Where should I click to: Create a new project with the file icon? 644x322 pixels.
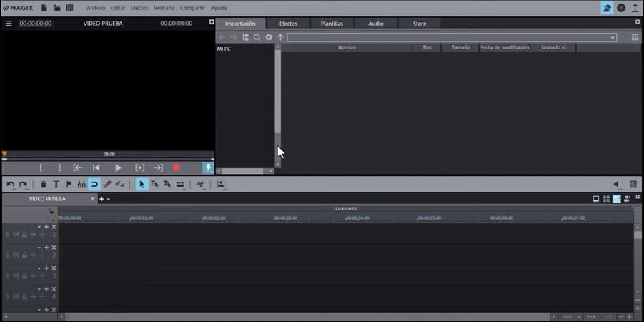[x=44, y=8]
